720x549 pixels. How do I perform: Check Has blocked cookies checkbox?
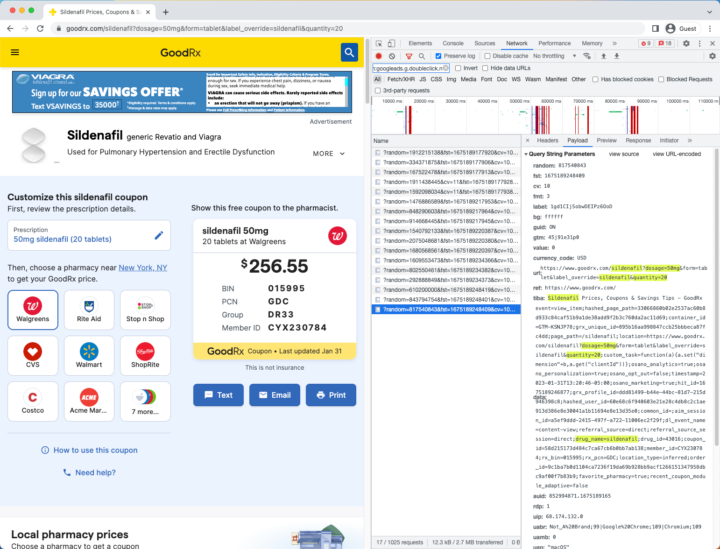[x=595, y=79]
